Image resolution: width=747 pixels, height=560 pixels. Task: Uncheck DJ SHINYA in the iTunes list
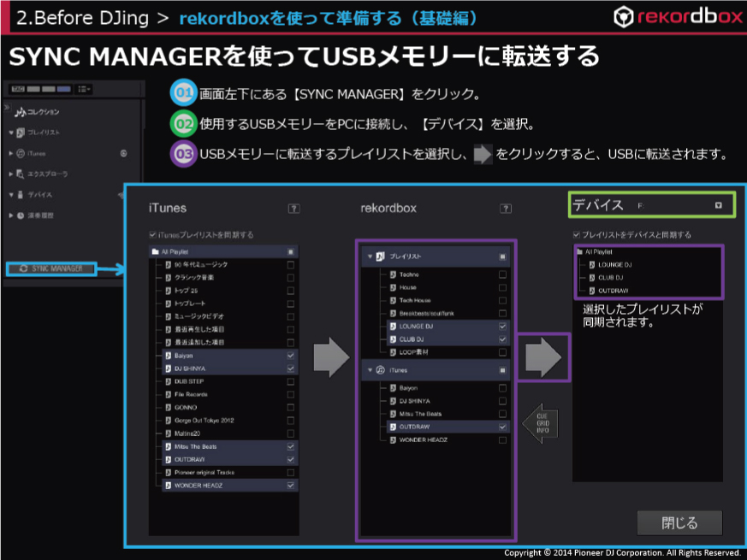coord(291,368)
